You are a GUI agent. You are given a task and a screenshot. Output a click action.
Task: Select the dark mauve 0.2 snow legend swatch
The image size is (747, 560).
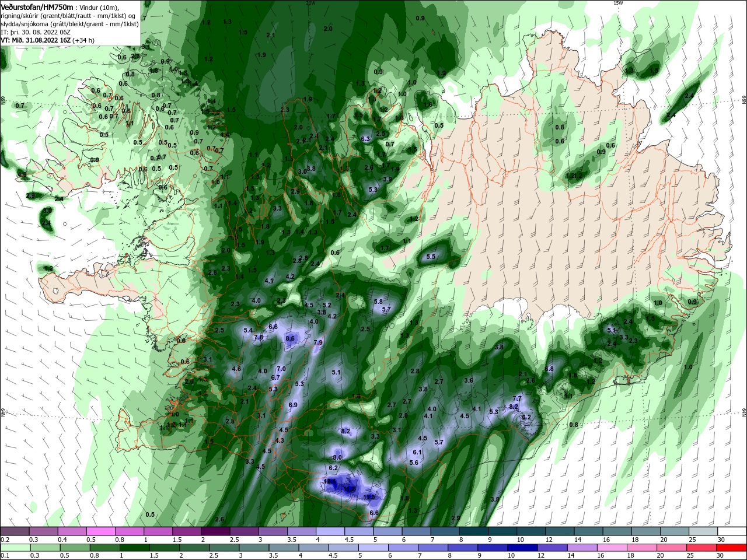pyautogui.click(x=15, y=531)
